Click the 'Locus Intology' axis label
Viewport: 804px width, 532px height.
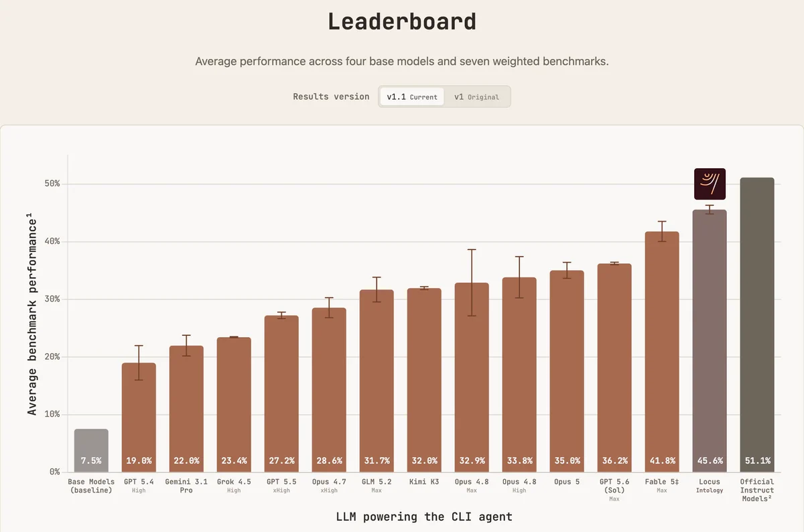pos(710,486)
